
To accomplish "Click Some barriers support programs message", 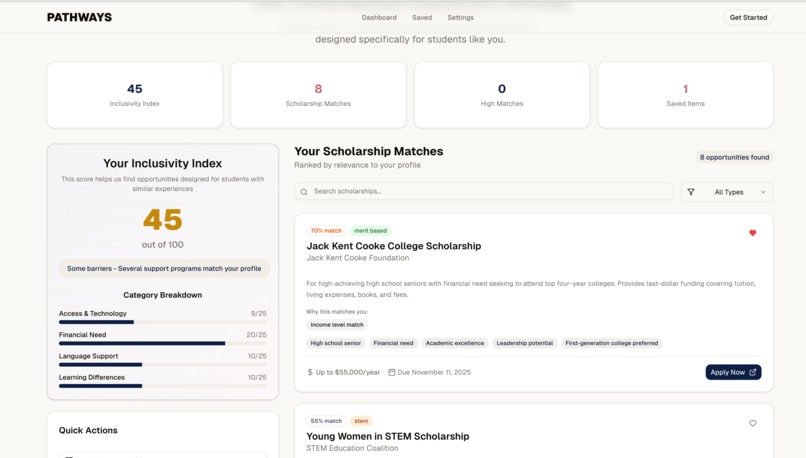I will point(164,268).
